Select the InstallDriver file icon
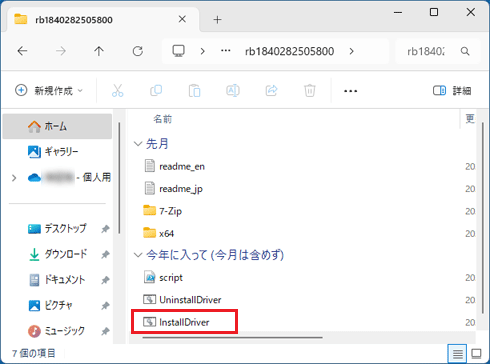 click(x=149, y=322)
